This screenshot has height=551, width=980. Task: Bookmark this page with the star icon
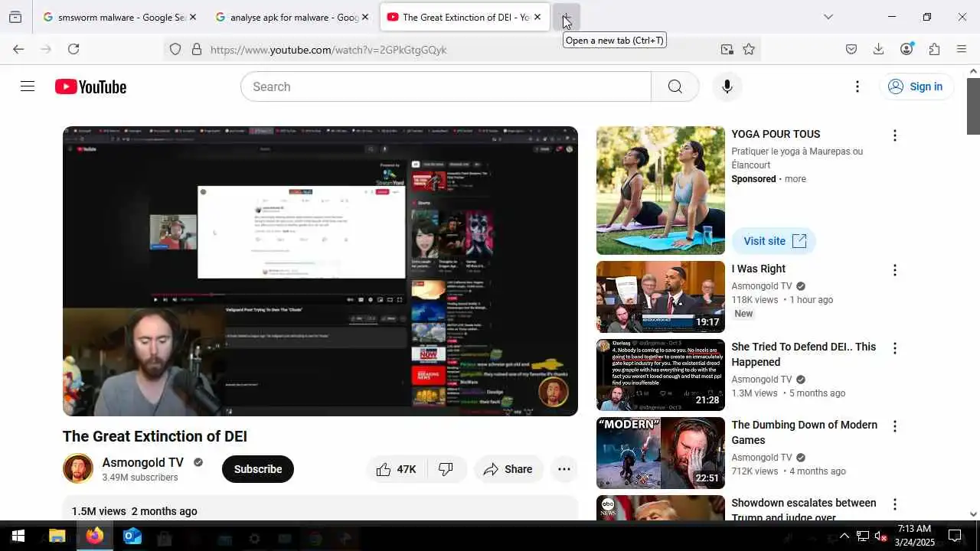(749, 50)
